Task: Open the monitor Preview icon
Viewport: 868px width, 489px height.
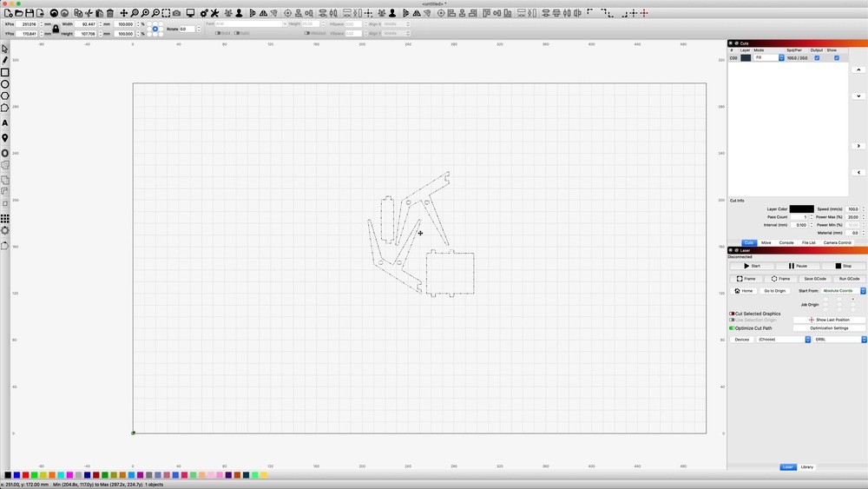Action: [190, 13]
